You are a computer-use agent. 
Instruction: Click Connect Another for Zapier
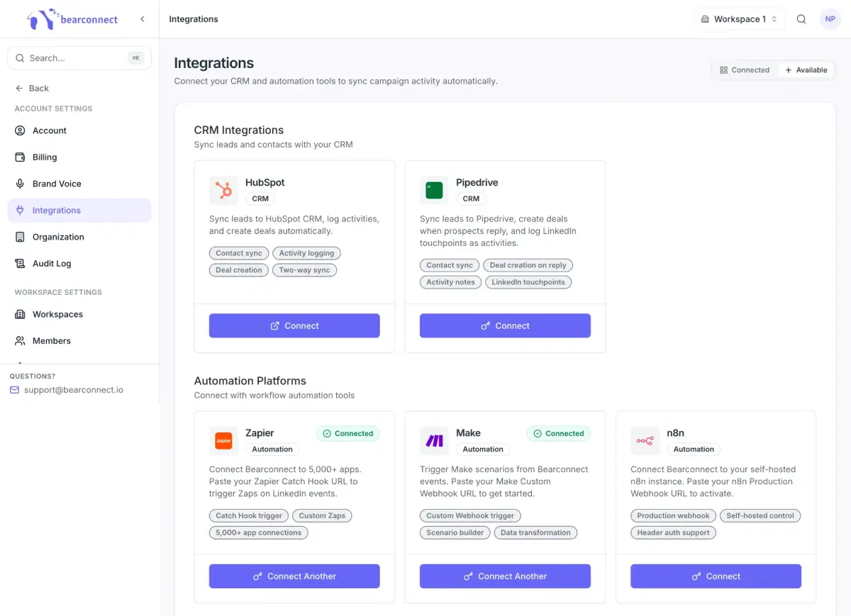294,576
